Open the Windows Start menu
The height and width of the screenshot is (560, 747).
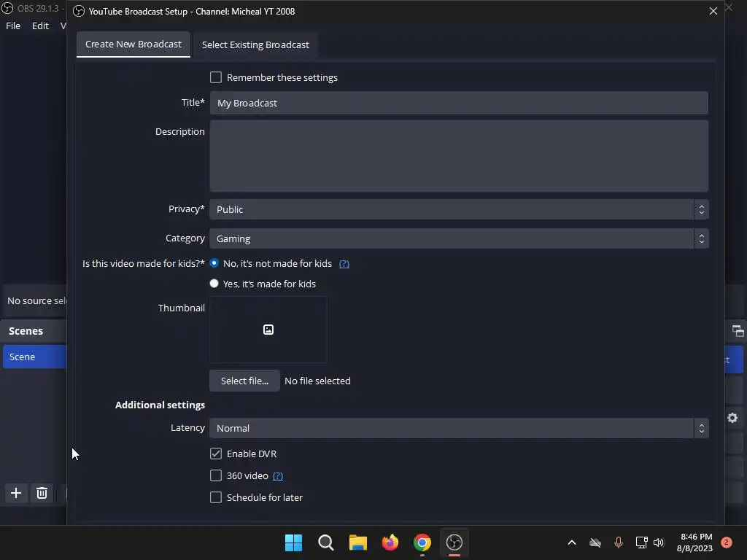click(293, 542)
